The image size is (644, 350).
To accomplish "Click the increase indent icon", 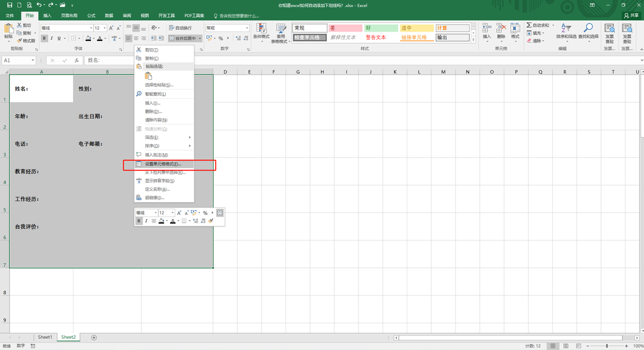I will click(161, 38).
